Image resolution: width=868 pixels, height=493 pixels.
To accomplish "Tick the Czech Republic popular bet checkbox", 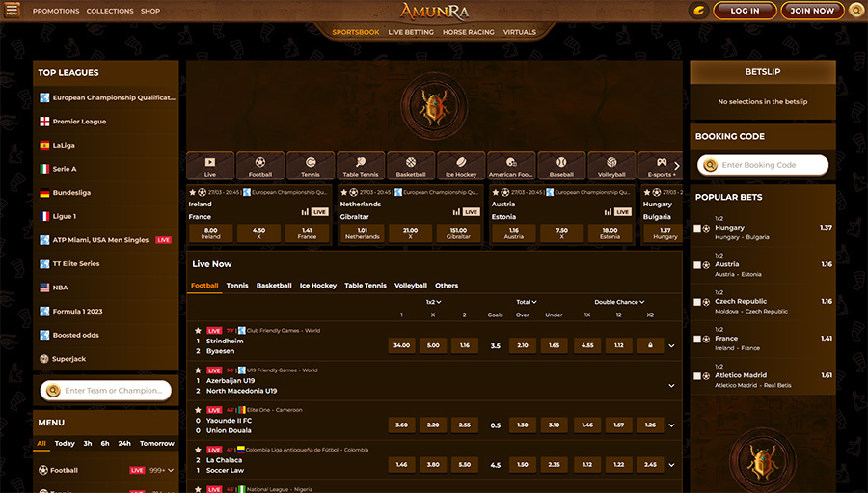I will tap(697, 302).
